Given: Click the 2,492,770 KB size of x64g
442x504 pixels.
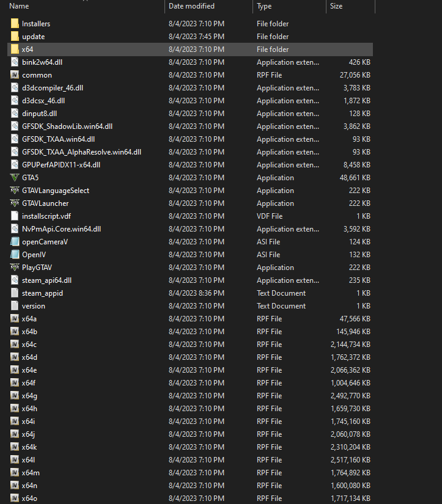Looking at the screenshot, I should coord(350,396).
